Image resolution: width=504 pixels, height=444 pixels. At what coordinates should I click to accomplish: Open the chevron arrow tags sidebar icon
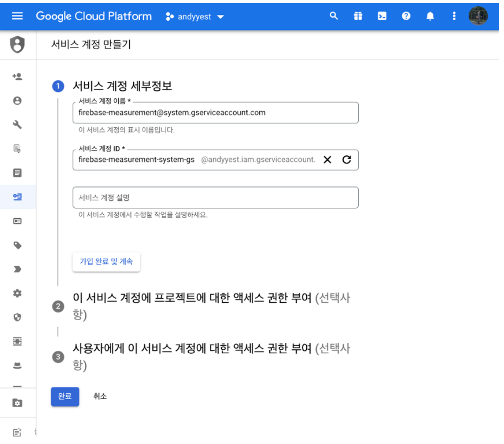pyautogui.click(x=17, y=269)
